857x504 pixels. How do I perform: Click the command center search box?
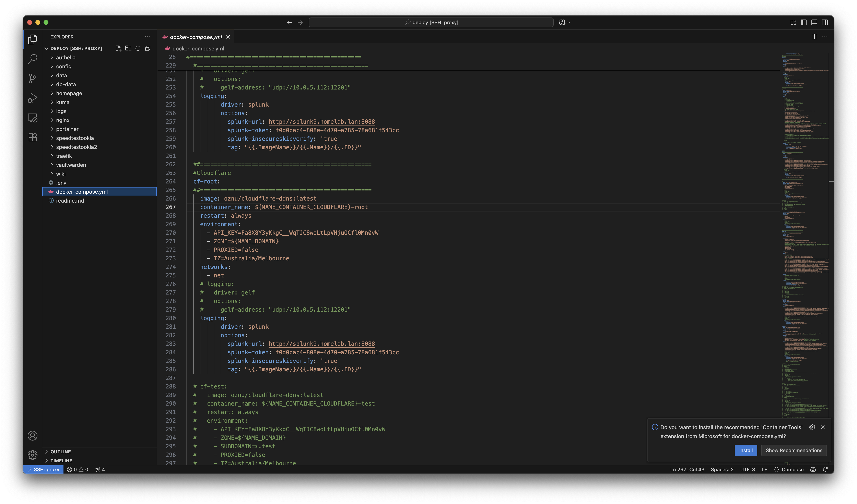[431, 22]
